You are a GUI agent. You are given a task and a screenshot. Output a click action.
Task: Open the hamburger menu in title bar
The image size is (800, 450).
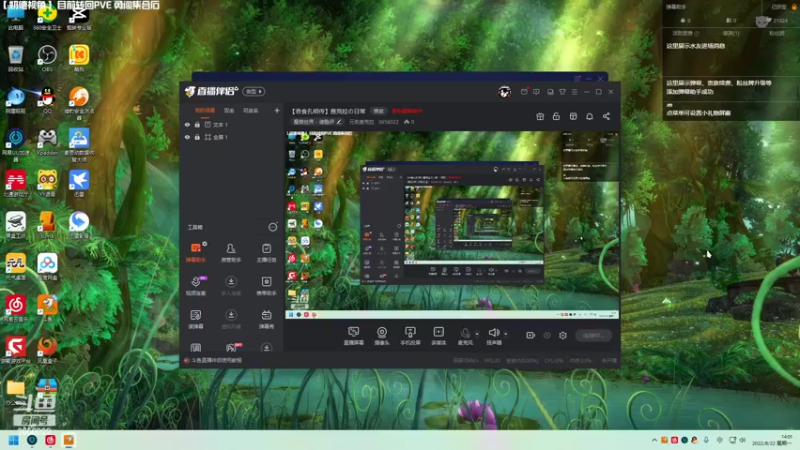574,92
